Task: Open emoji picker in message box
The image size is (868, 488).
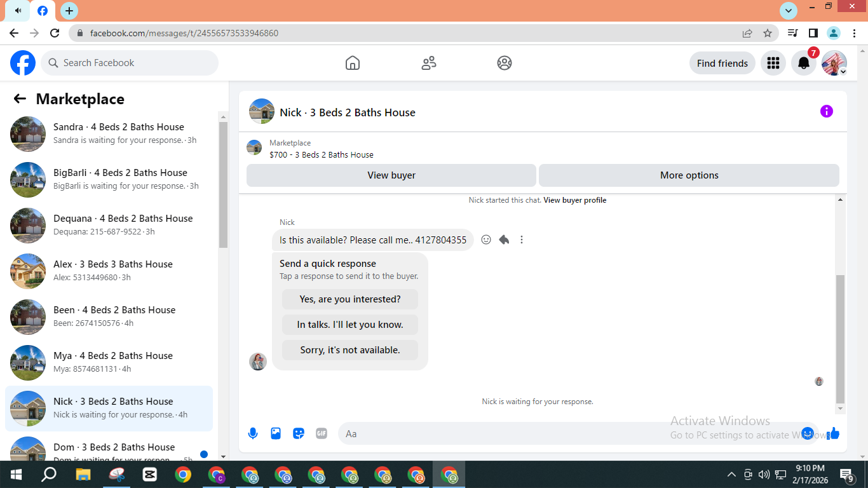Action: (808, 433)
